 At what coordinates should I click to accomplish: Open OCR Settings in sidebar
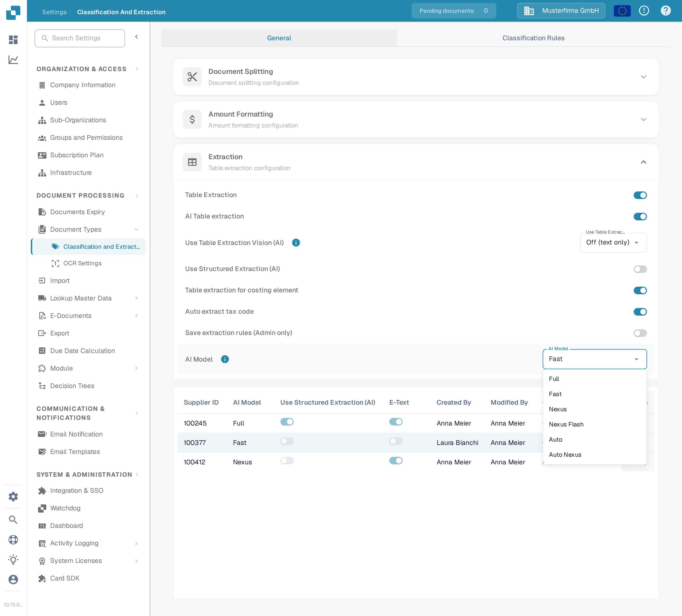(x=82, y=263)
